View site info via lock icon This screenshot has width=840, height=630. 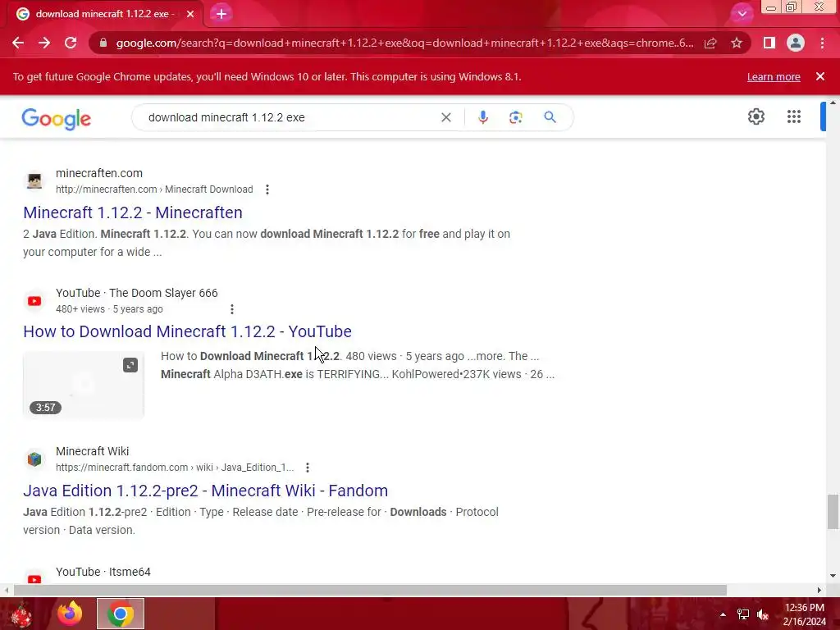103,43
